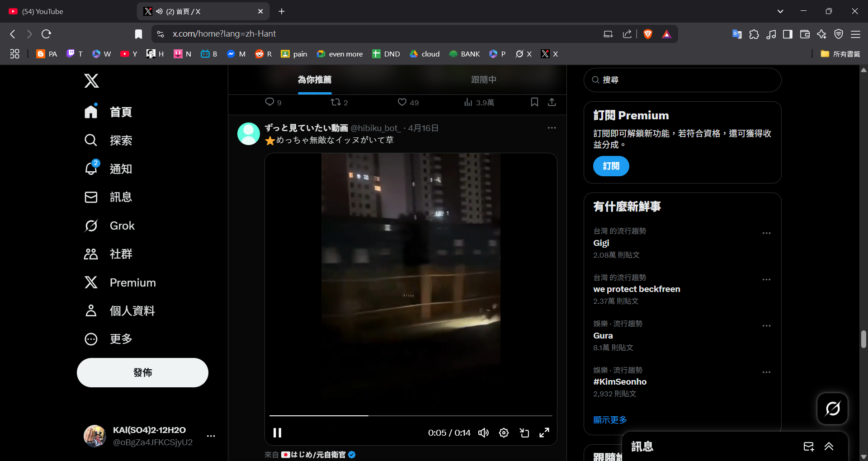Mute the video volume
Image resolution: width=868 pixels, height=461 pixels.
click(483, 433)
